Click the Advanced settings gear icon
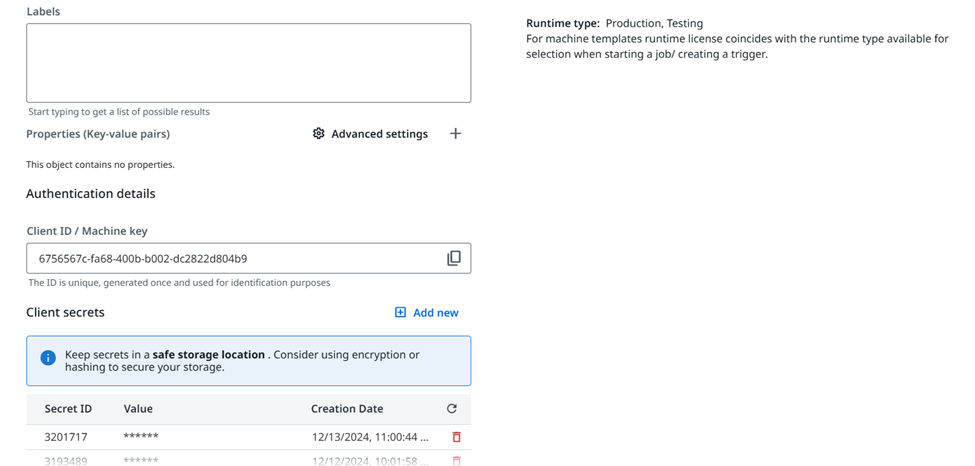The image size is (975, 466). (x=318, y=134)
